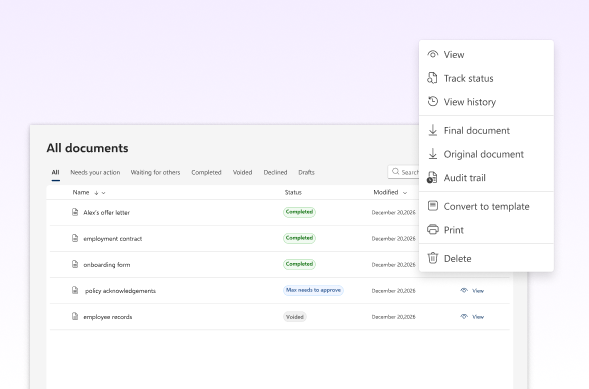Click the file icon for onboarding form

(75, 264)
